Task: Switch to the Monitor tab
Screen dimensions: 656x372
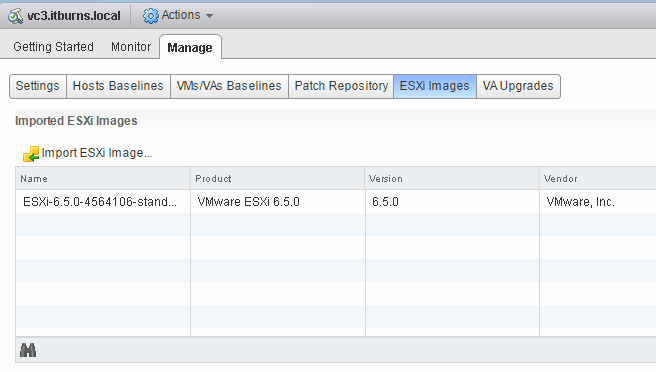Action: (131, 46)
